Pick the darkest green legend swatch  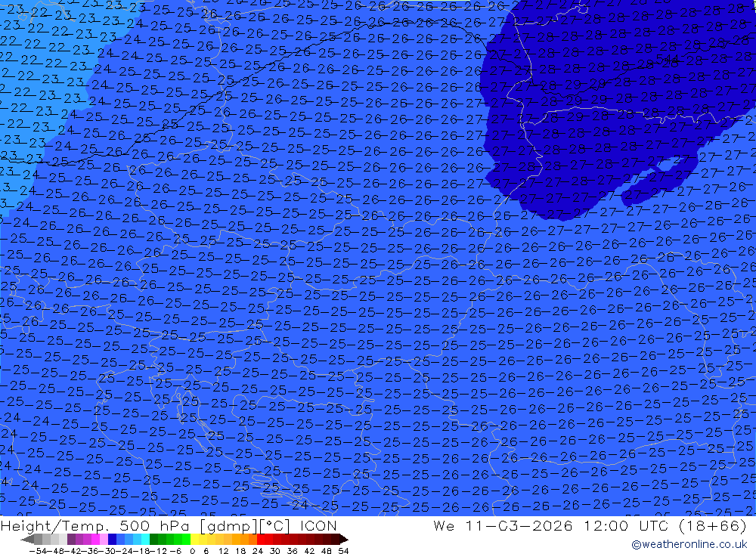point(153,540)
